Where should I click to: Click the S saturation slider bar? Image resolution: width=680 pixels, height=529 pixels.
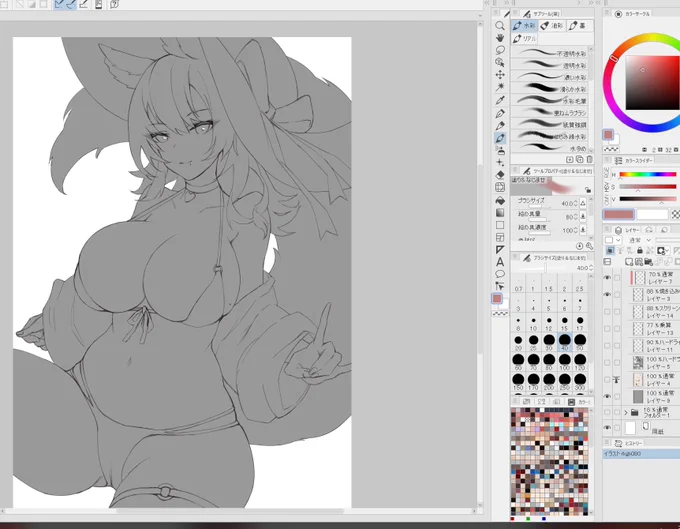647,187
